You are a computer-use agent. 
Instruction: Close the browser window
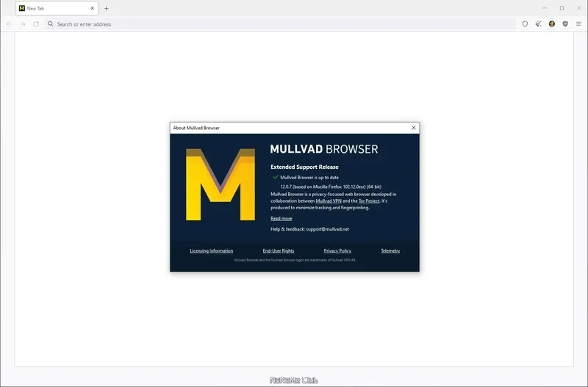[579, 8]
